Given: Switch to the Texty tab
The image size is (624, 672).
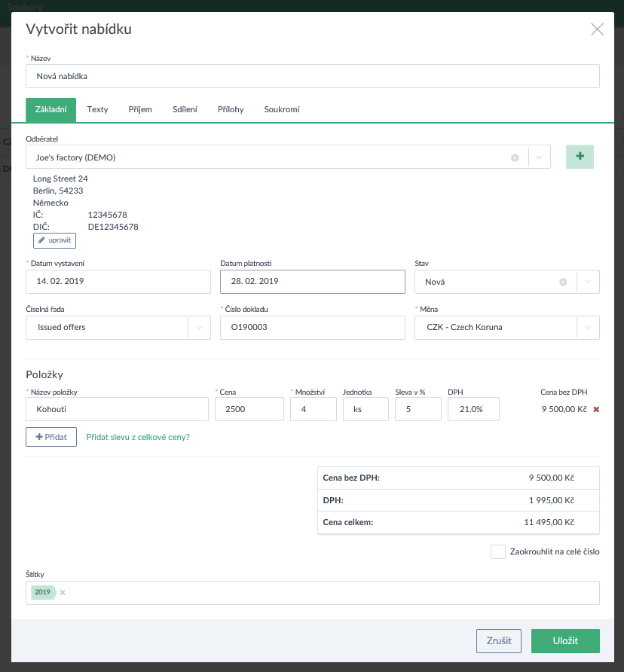Looking at the screenshot, I should (97, 109).
